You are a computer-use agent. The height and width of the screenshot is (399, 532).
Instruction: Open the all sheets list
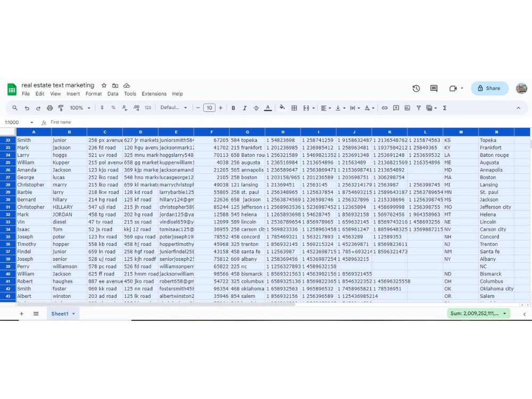36,314
